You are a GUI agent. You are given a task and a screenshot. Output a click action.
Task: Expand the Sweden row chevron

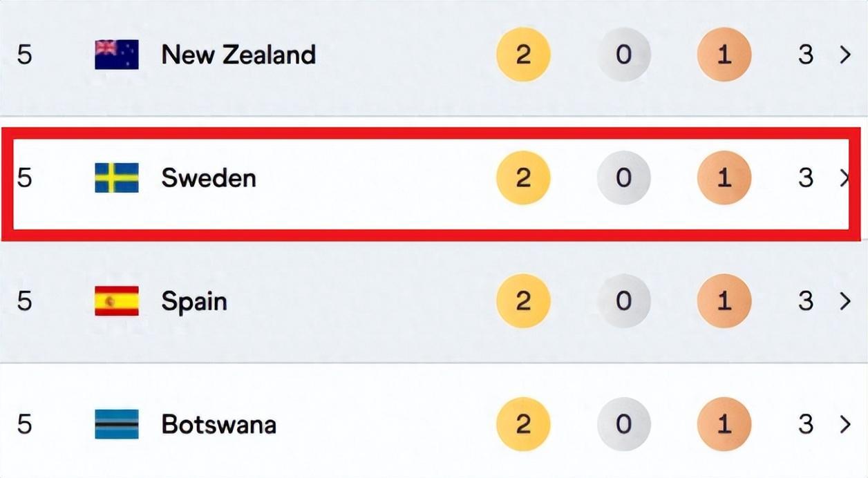click(845, 178)
